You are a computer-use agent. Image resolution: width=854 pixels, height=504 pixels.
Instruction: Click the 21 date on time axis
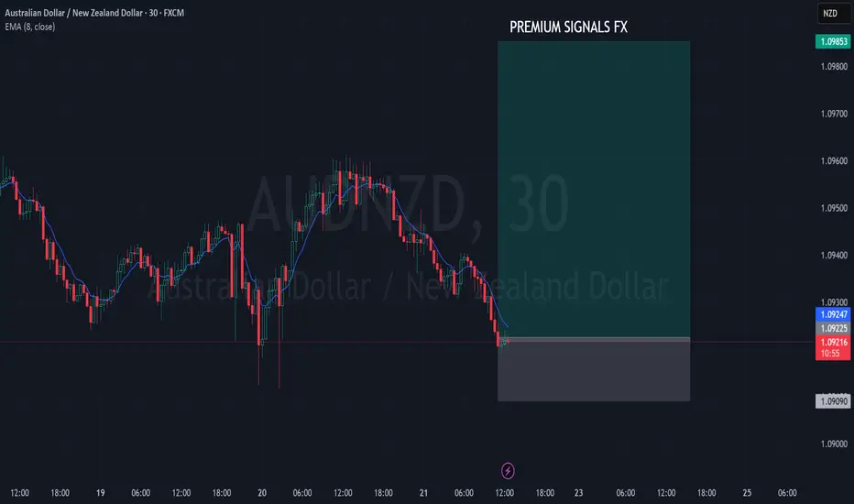tap(423, 493)
